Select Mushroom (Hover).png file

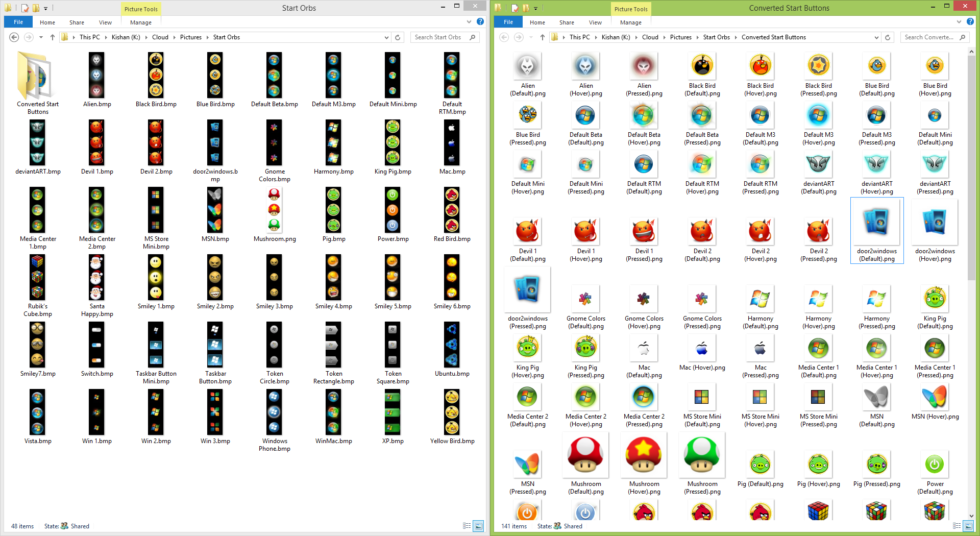click(x=644, y=464)
